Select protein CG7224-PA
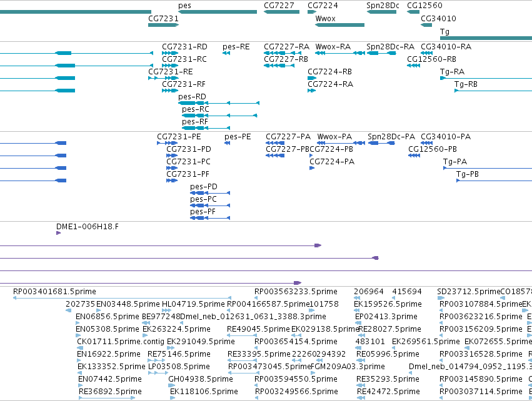 click(x=332, y=162)
